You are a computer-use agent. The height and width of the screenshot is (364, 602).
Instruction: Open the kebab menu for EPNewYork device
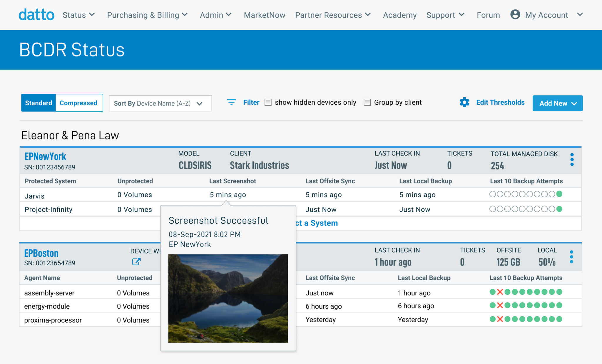pos(572,159)
